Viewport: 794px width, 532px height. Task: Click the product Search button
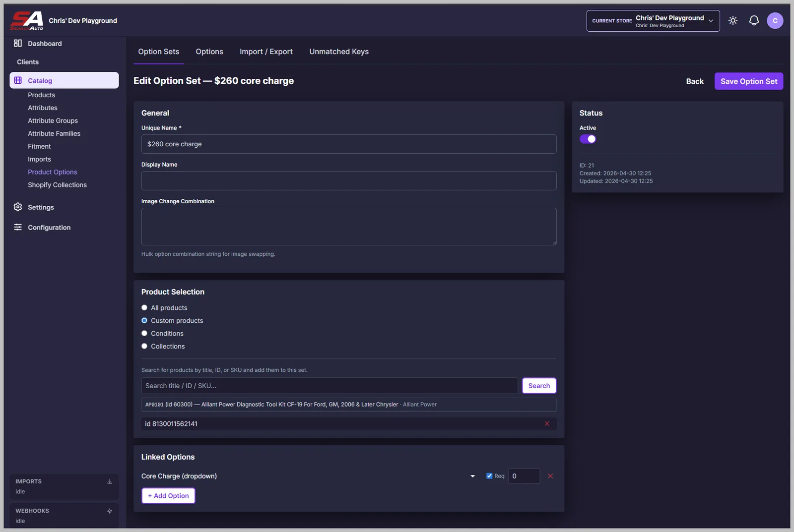pos(539,386)
